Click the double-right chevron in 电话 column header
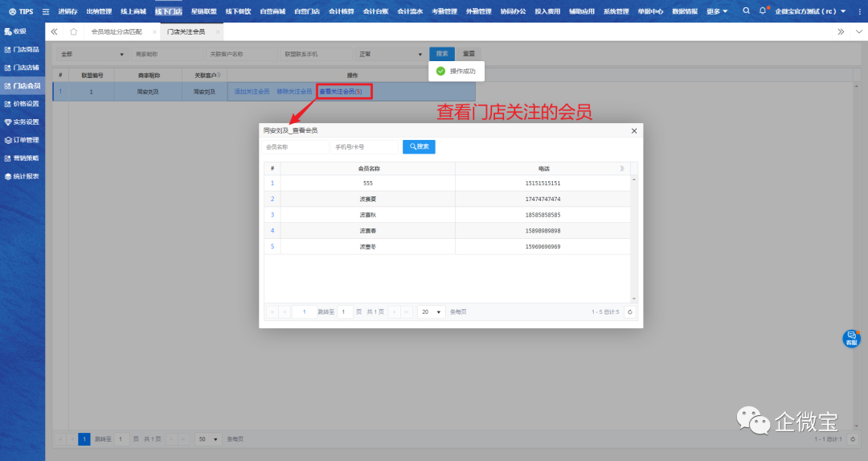The image size is (868, 461). (621, 169)
